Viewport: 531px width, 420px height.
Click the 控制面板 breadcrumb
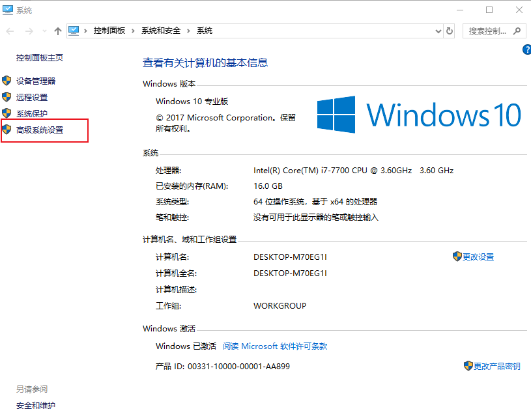[109, 31]
